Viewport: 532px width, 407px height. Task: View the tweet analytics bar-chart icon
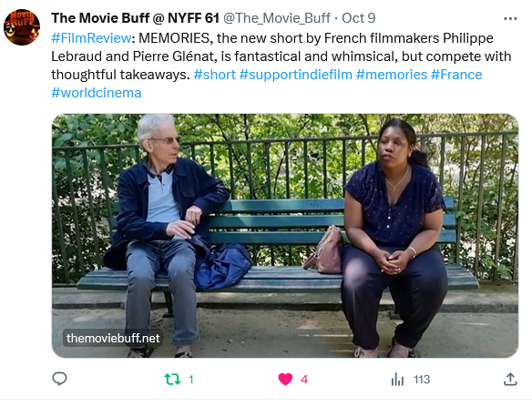pos(397,379)
